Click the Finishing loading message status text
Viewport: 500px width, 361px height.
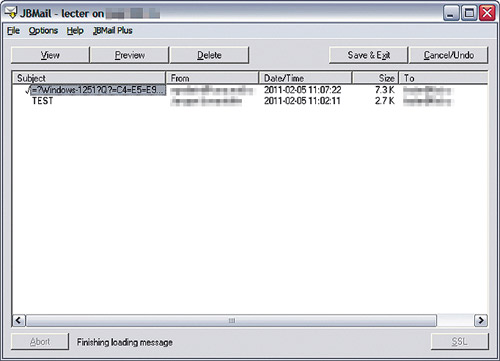pos(125,342)
